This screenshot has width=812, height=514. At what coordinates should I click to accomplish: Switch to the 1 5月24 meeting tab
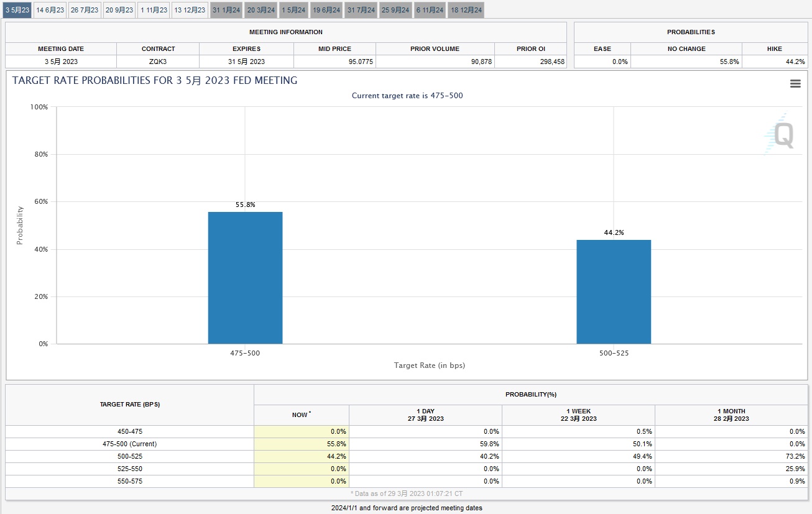pyautogui.click(x=293, y=10)
